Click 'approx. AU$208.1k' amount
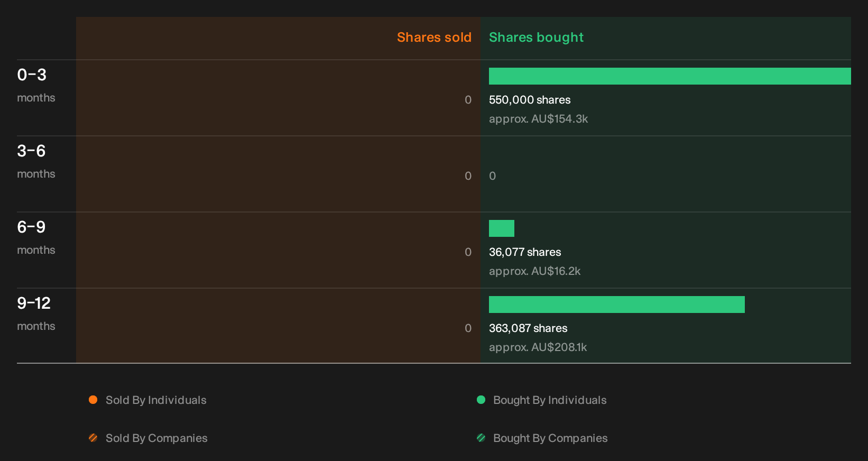Image resolution: width=868 pixels, height=461 pixels. click(538, 347)
